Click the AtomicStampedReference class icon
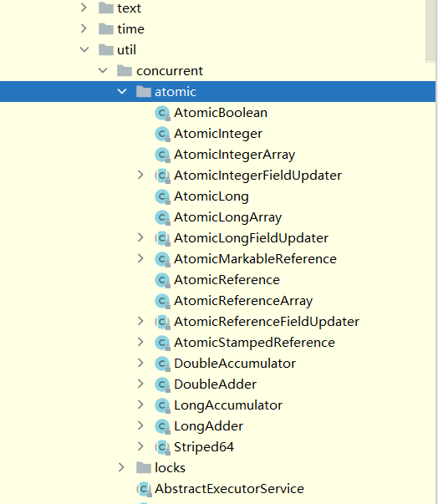 162,343
